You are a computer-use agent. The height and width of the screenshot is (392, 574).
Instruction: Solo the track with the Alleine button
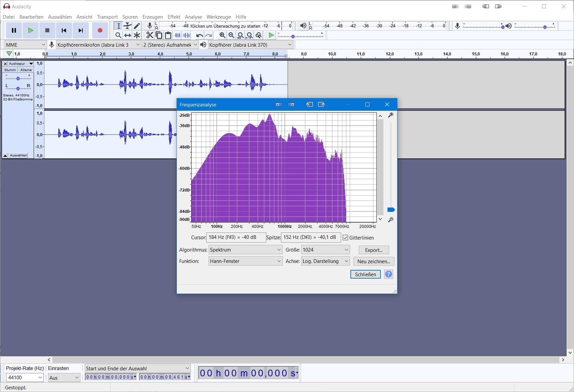[x=26, y=70]
